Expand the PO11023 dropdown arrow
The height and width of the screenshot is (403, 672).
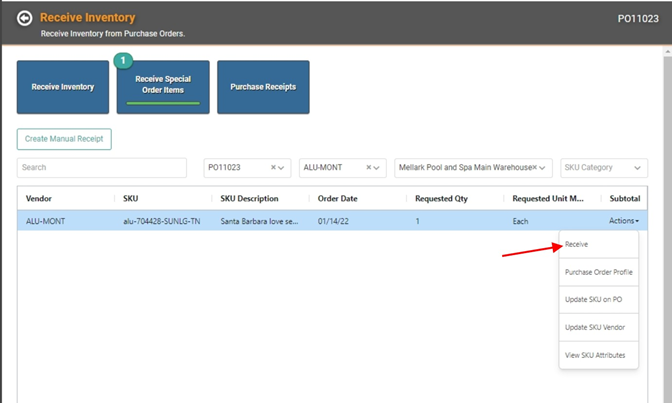click(x=284, y=168)
